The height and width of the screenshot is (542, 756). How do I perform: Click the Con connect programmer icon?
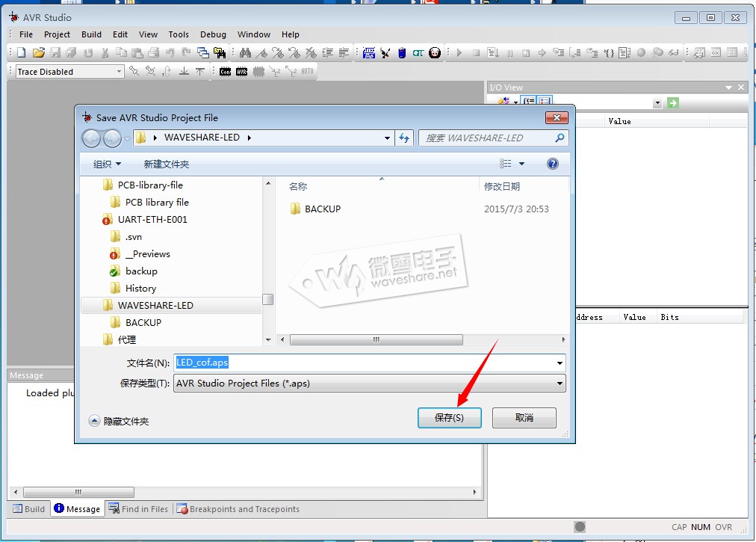(226, 72)
